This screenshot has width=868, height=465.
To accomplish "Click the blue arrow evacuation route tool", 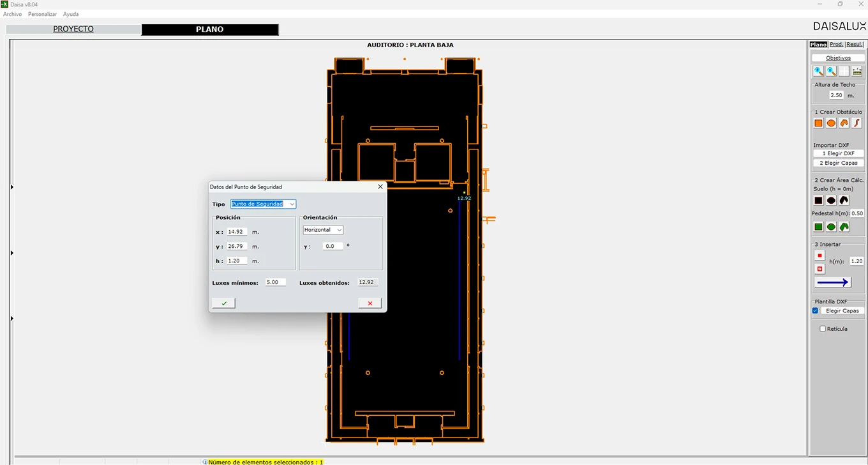I will click(833, 282).
